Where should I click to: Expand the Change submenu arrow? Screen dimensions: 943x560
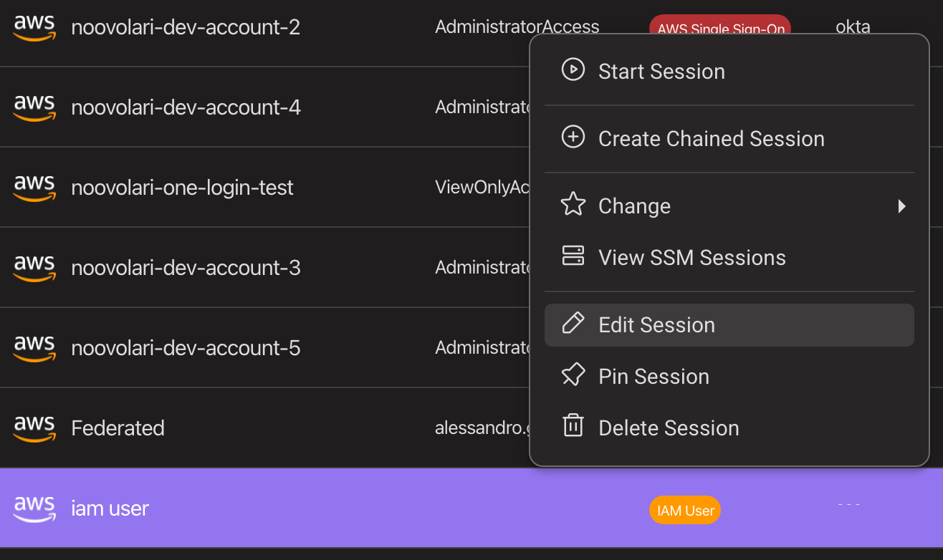[x=901, y=206]
